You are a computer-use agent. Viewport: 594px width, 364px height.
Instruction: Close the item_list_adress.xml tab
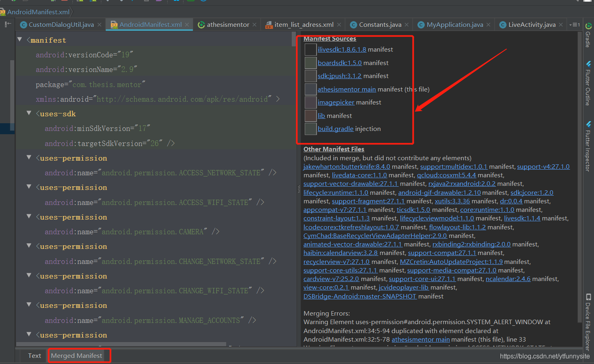[x=339, y=25]
